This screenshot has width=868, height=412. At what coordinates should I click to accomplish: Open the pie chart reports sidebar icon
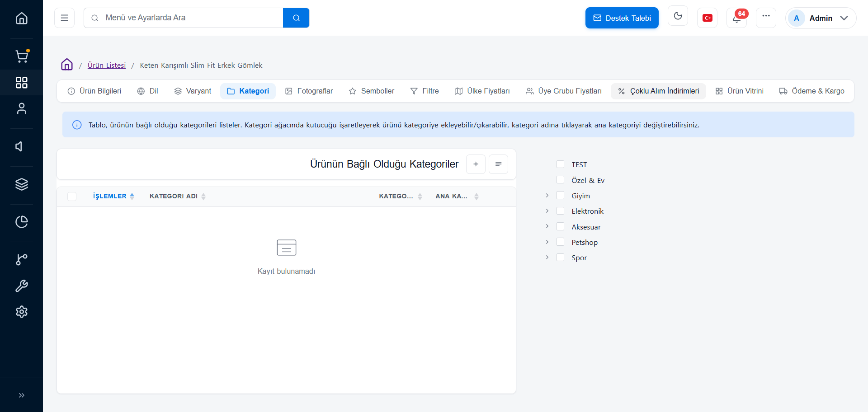[x=22, y=222]
